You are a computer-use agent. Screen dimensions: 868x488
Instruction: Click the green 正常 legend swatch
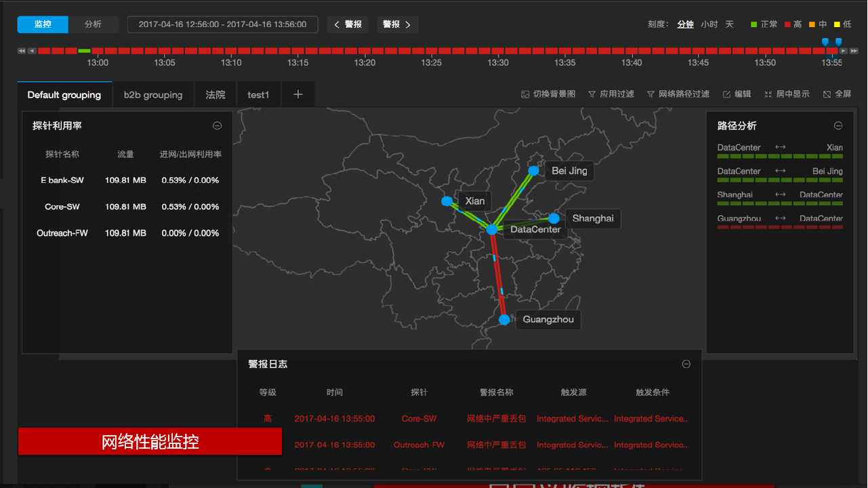tap(754, 24)
